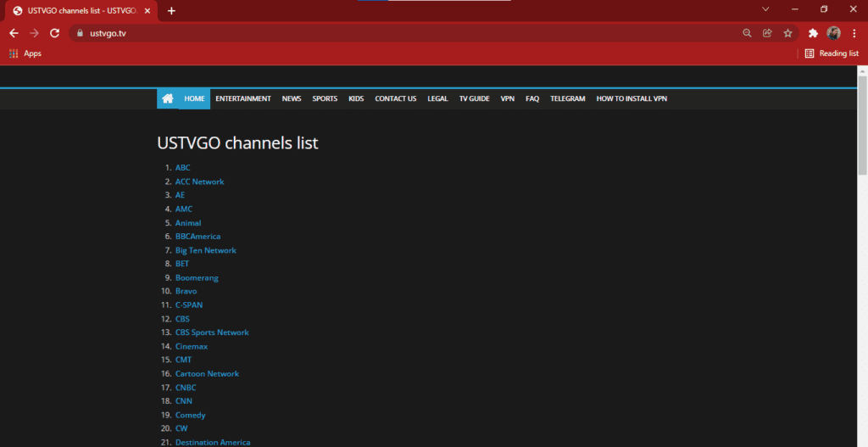Expand the tab search chevron
Image resolution: width=868 pixels, height=447 pixels.
coord(765,8)
